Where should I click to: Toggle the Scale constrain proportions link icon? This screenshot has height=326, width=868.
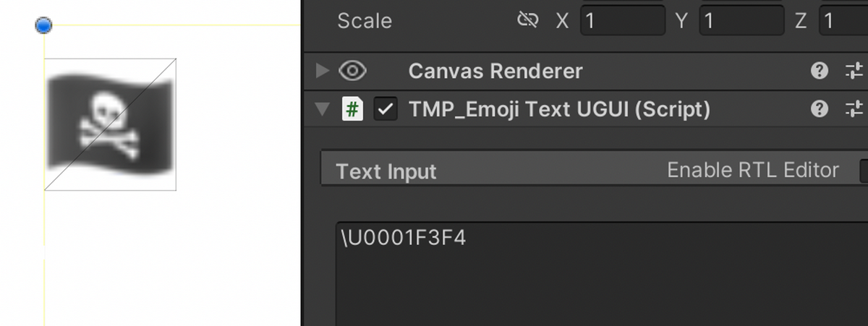(x=528, y=20)
